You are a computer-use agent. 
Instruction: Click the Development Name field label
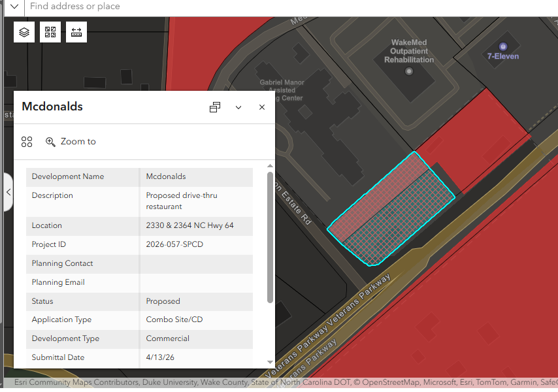[68, 176]
